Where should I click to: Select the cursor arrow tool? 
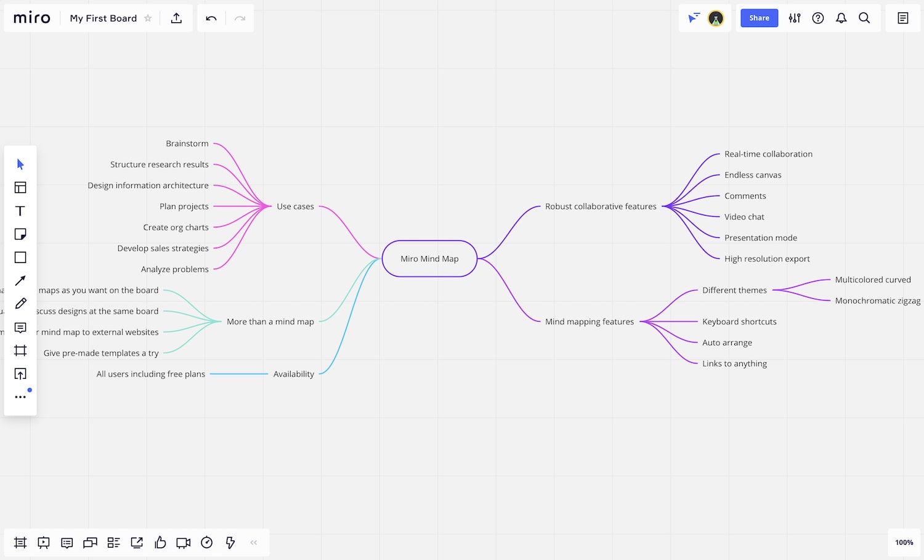tap(20, 164)
